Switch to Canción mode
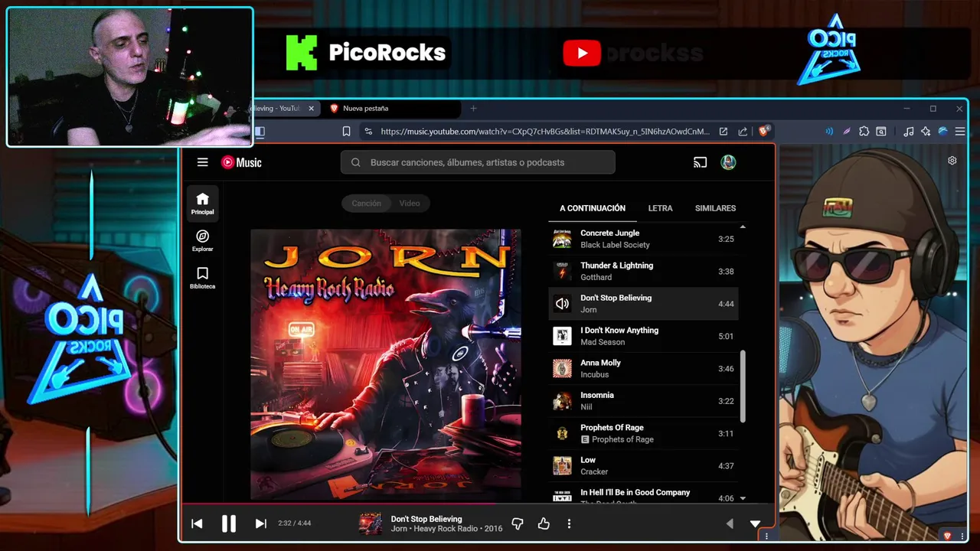Viewport: 980px width, 551px height. click(366, 204)
